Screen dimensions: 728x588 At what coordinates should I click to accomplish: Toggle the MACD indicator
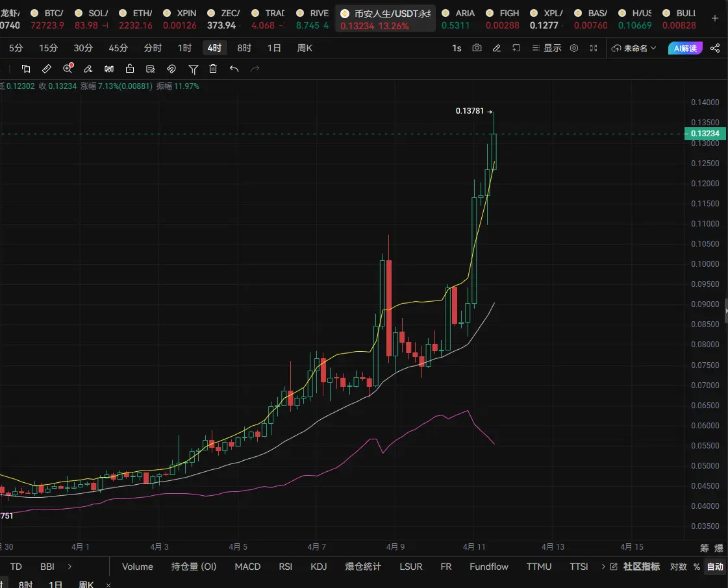click(247, 566)
